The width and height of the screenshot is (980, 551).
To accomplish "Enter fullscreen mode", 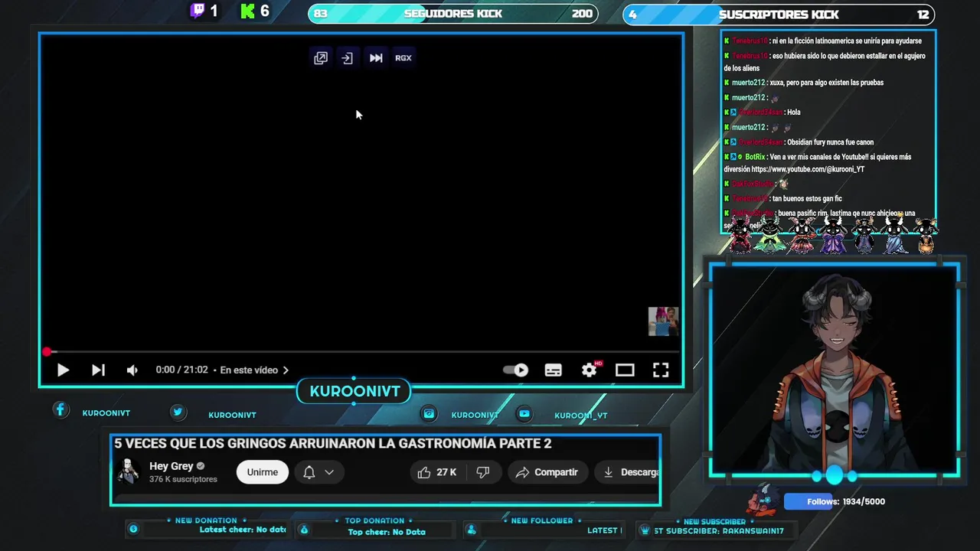I will pyautogui.click(x=661, y=370).
